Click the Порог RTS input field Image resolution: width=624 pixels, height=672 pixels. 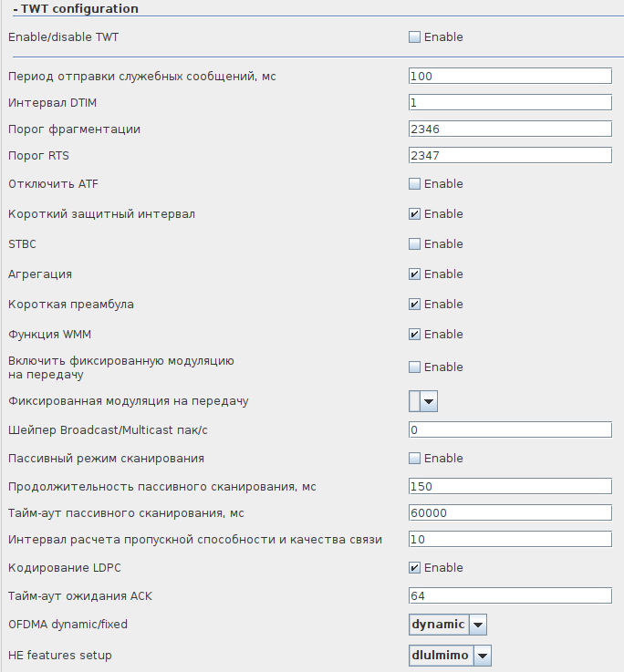tap(510, 156)
